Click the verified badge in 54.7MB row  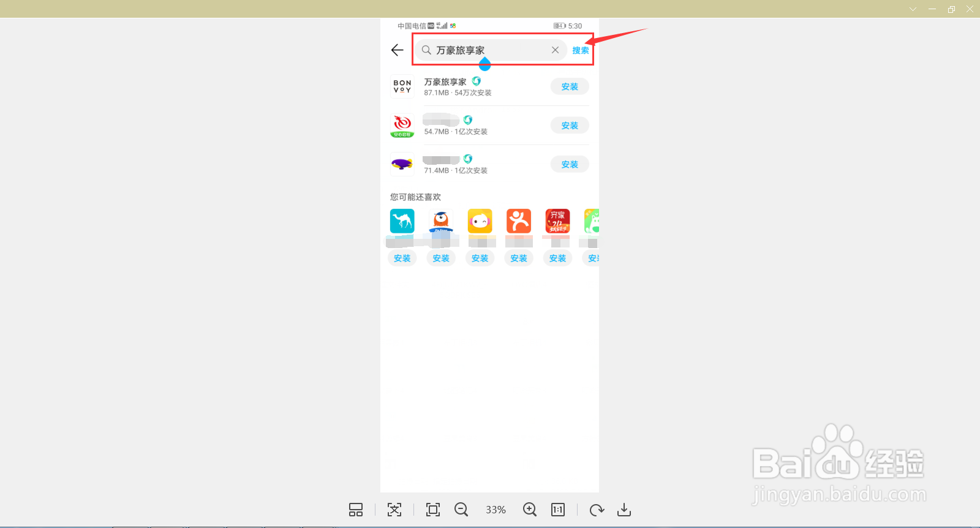pyautogui.click(x=468, y=120)
